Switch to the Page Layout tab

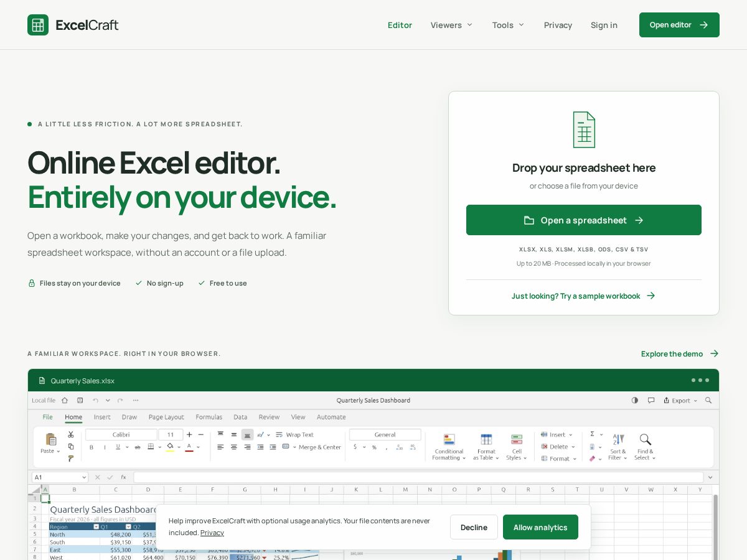(x=166, y=417)
